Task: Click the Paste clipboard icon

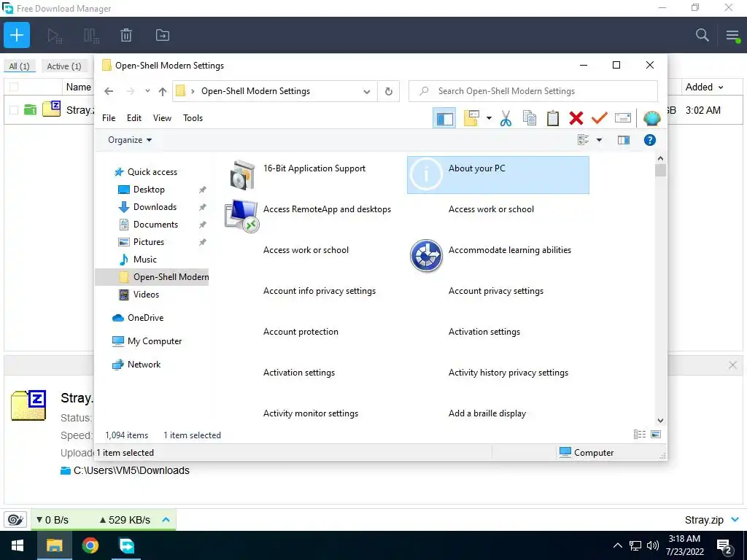Action: pyautogui.click(x=553, y=118)
